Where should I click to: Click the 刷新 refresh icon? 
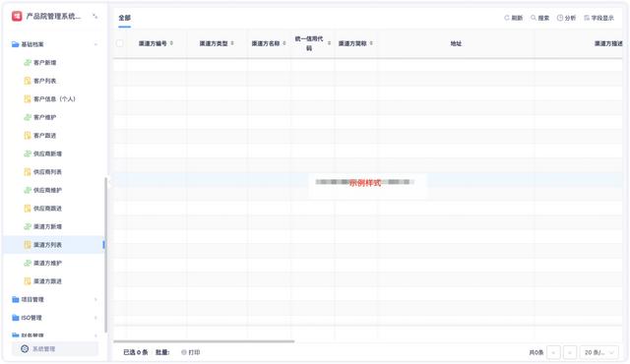507,18
